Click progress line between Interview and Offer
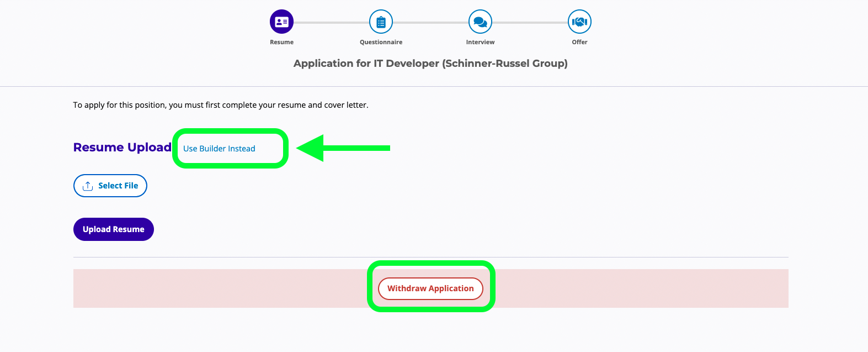Image resolution: width=868 pixels, height=352 pixels. coord(530,23)
